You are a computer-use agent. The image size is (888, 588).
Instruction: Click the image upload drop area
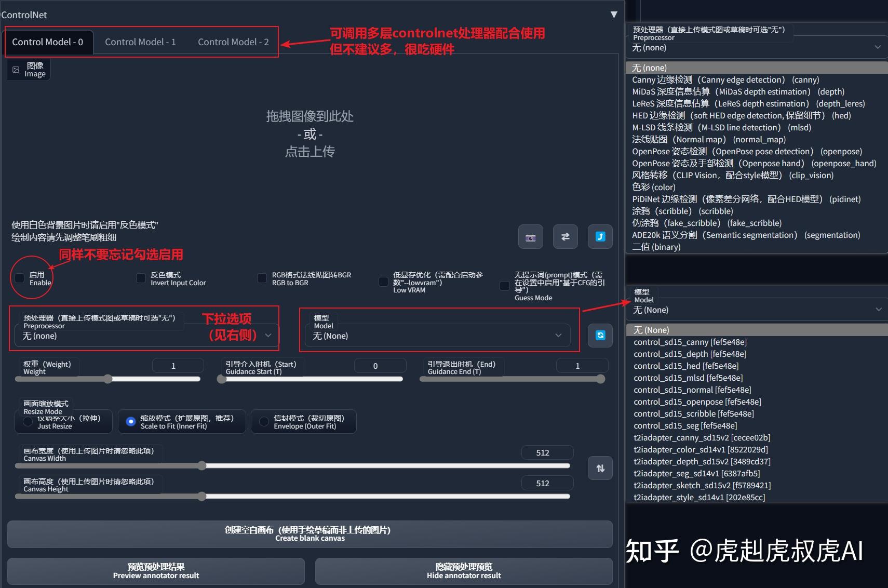(x=310, y=134)
